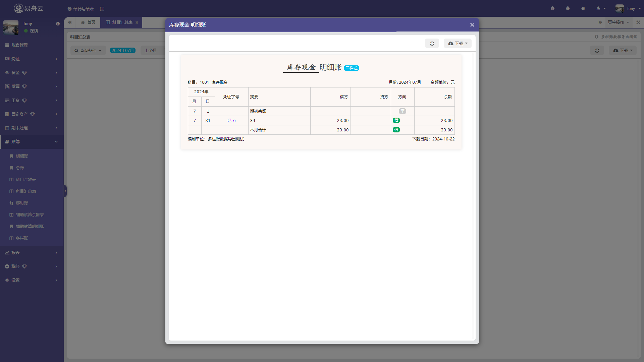
Task: Open 明细账 in the sidebar
Action: click(x=22, y=156)
